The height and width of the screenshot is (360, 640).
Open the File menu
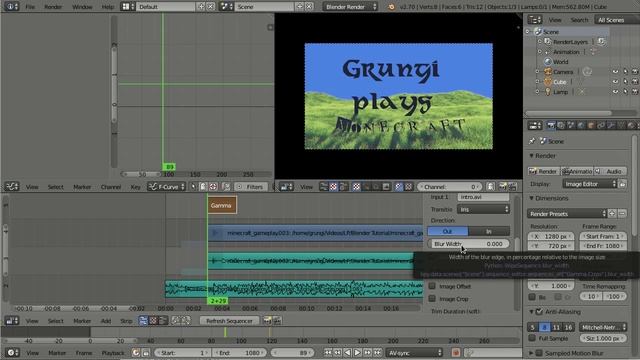click(x=30, y=7)
